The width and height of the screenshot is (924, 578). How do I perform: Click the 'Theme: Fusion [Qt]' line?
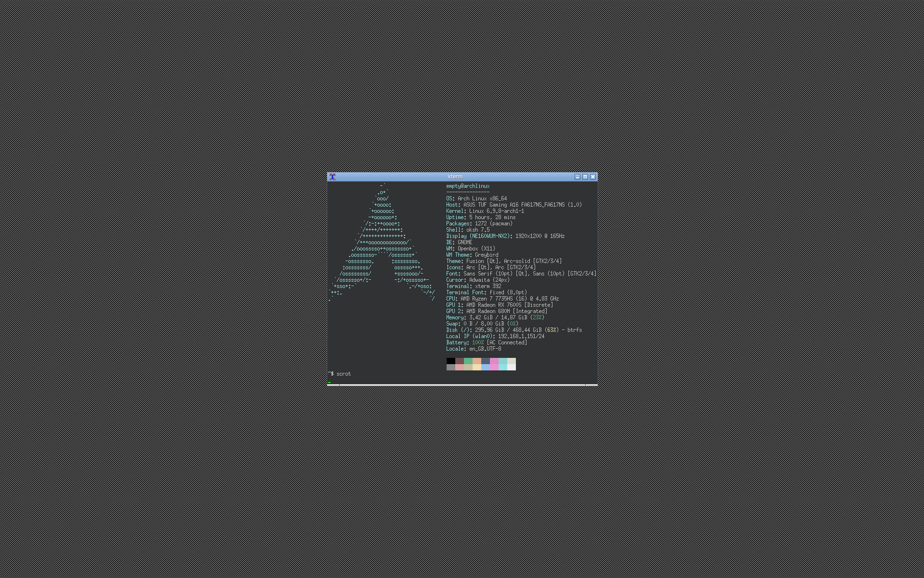point(504,261)
